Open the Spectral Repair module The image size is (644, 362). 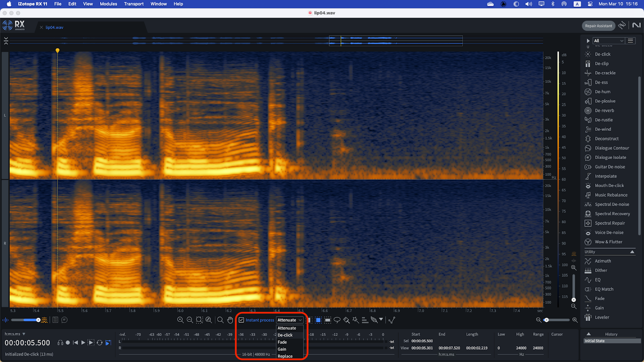coord(610,223)
